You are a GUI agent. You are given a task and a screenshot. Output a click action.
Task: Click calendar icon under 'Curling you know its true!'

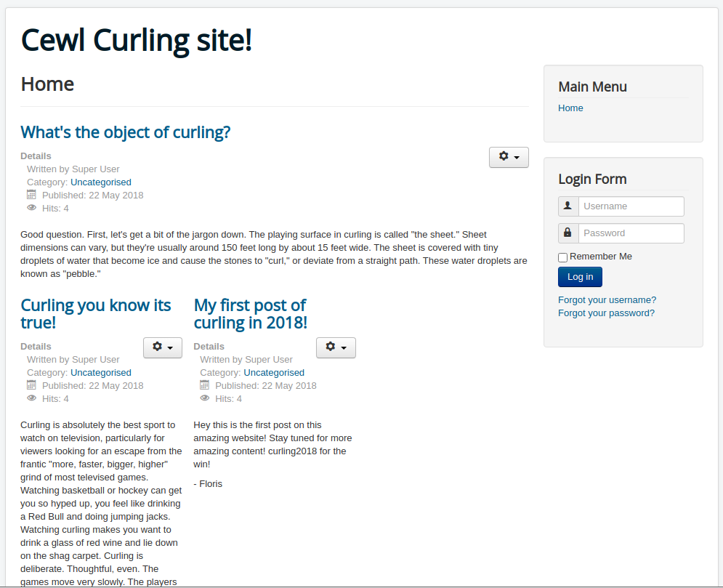point(31,385)
